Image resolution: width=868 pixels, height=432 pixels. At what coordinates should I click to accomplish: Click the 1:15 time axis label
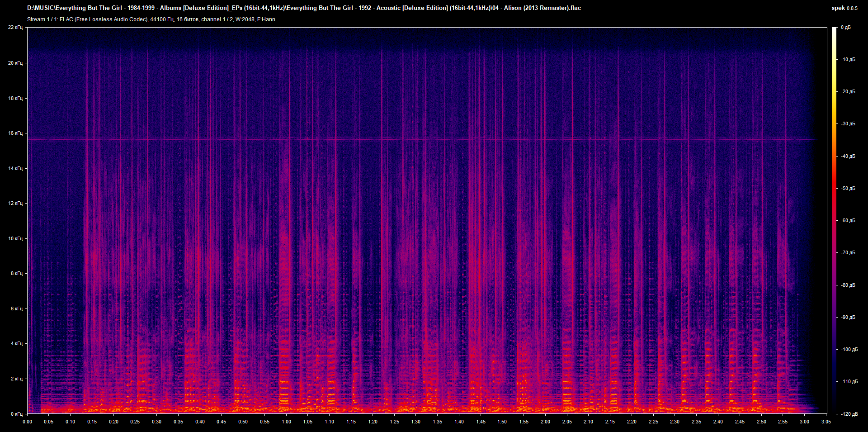click(351, 422)
